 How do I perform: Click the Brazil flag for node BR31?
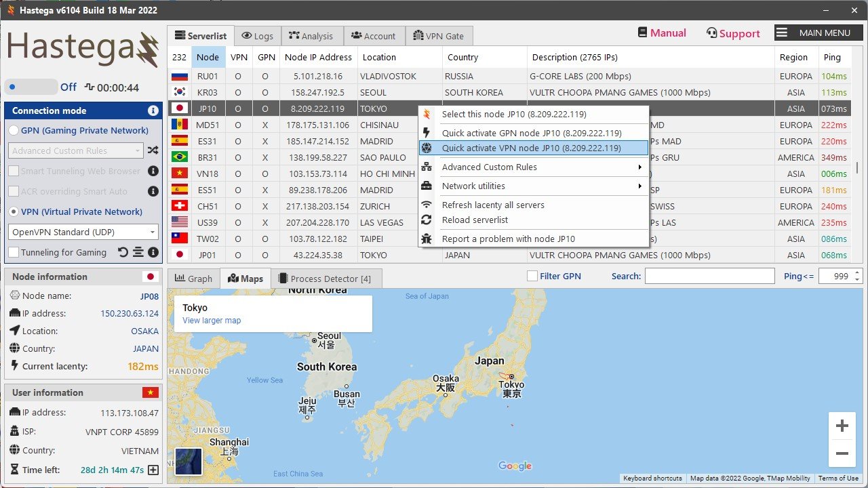tap(180, 158)
